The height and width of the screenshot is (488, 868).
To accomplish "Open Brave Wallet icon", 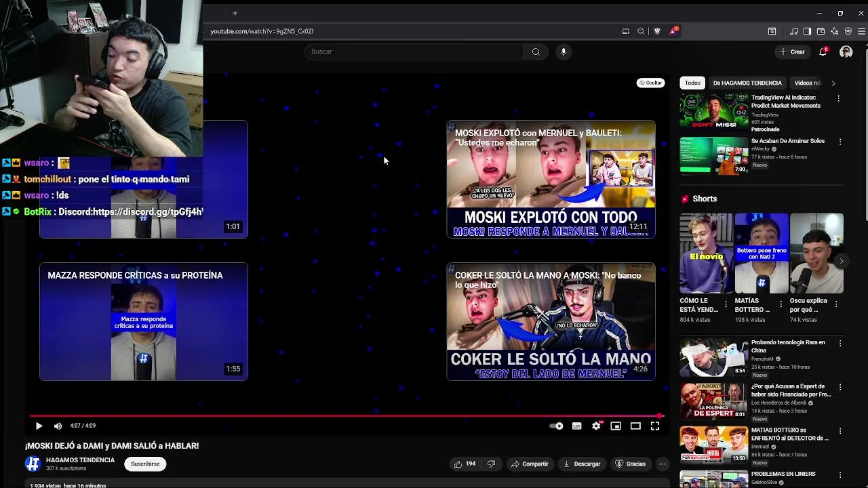I will 821,31.
